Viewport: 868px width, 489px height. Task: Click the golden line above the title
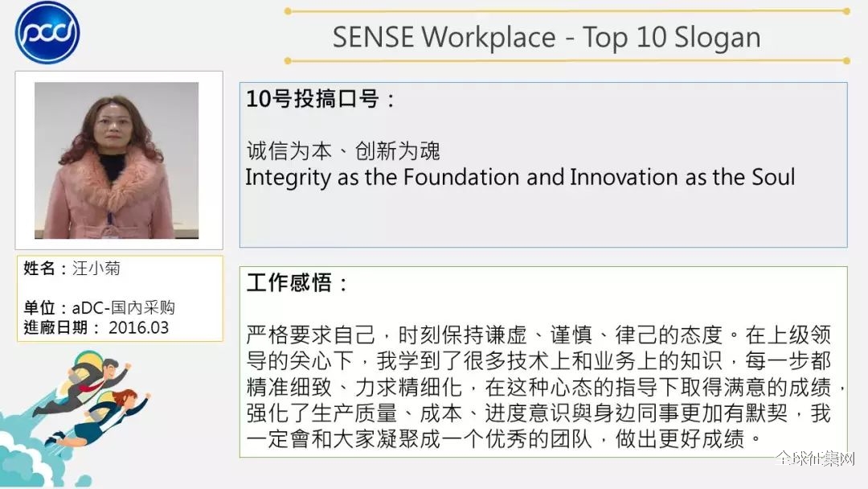pos(567,11)
